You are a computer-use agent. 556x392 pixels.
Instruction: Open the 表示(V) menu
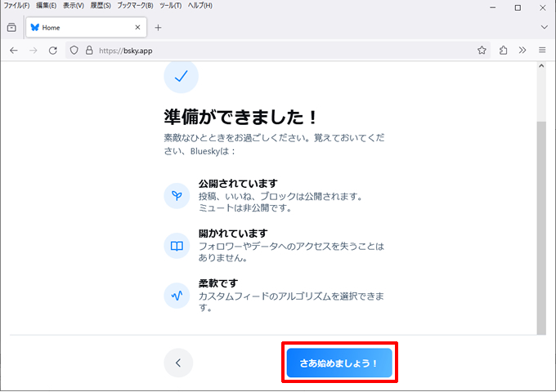(x=74, y=6)
